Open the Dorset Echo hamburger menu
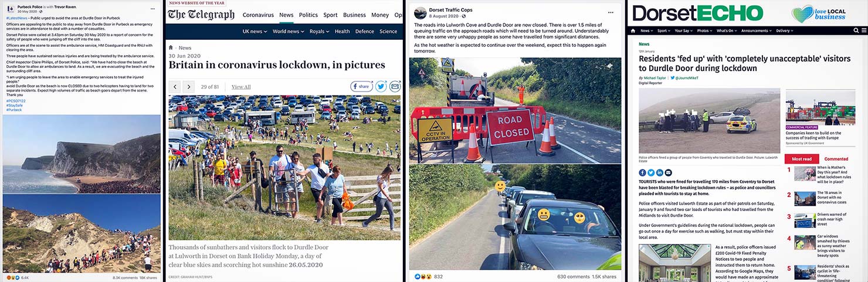The width and height of the screenshot is (868, 282). click(x=863, y=30)
